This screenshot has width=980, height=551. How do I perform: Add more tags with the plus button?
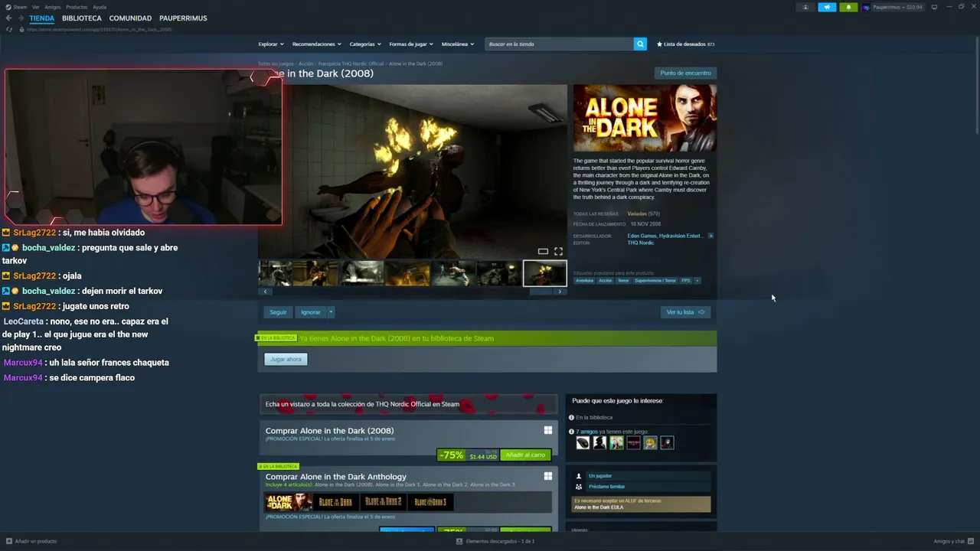pyautogui.click(x=697, y=280)
